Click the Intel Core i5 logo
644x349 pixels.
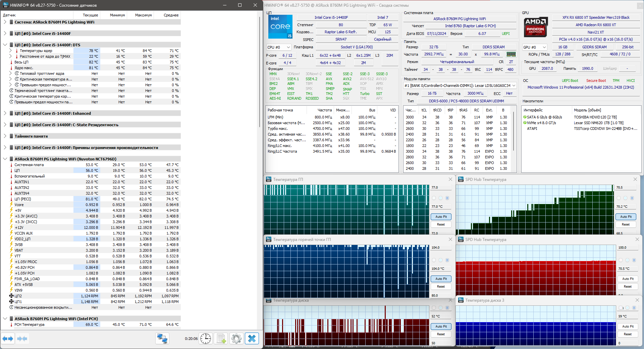pyautogui.click(x=280, y=27)
